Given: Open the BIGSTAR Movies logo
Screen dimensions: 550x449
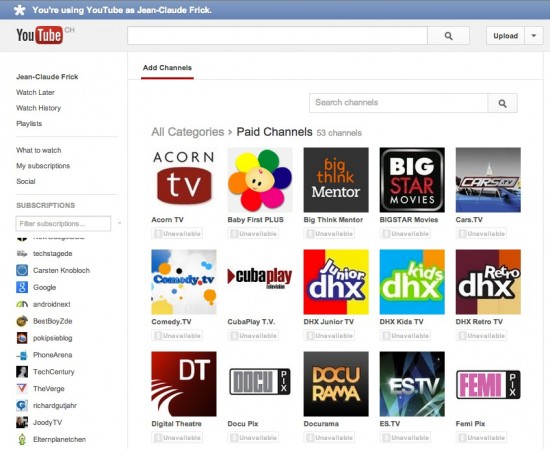Looking at the screenshot, I should 412,180.
